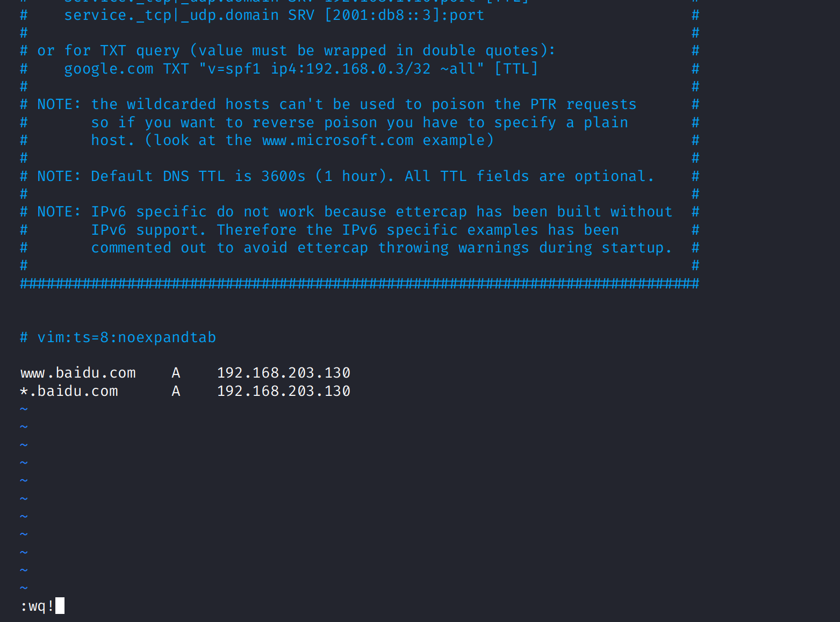Viewport: 840px width, 622px height.
Task: Click the www.microsoft.com example text
Action: click(338, 140)
